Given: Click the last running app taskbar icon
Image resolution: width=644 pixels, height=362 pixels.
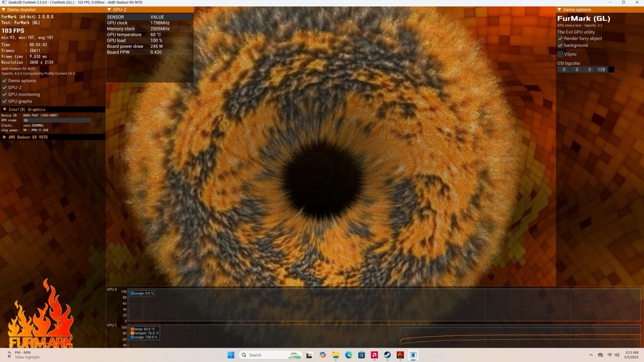Looking at the screenshot, I should [414, 355].
